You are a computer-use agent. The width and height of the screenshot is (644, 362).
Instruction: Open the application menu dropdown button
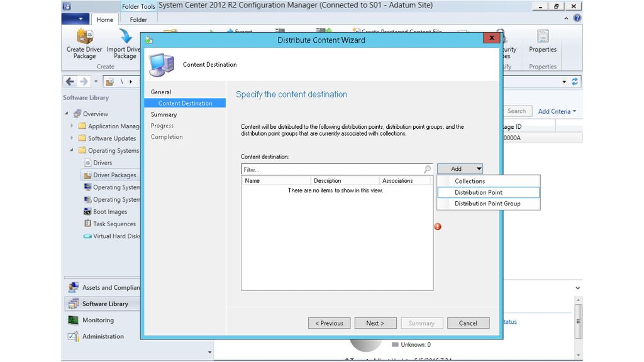pyautogui.click(x=75, y=19)
